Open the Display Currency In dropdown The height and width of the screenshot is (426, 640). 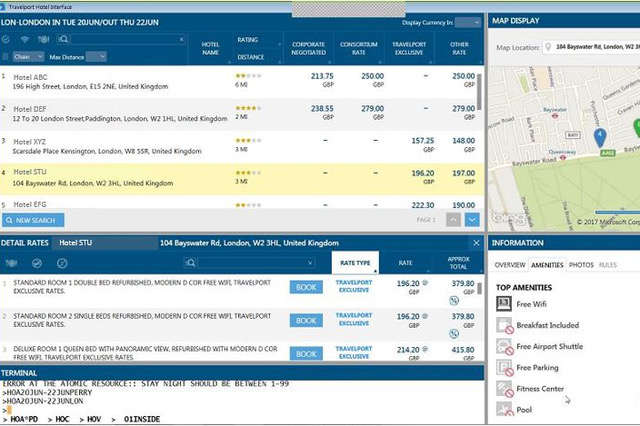click(x=468, y=23)
